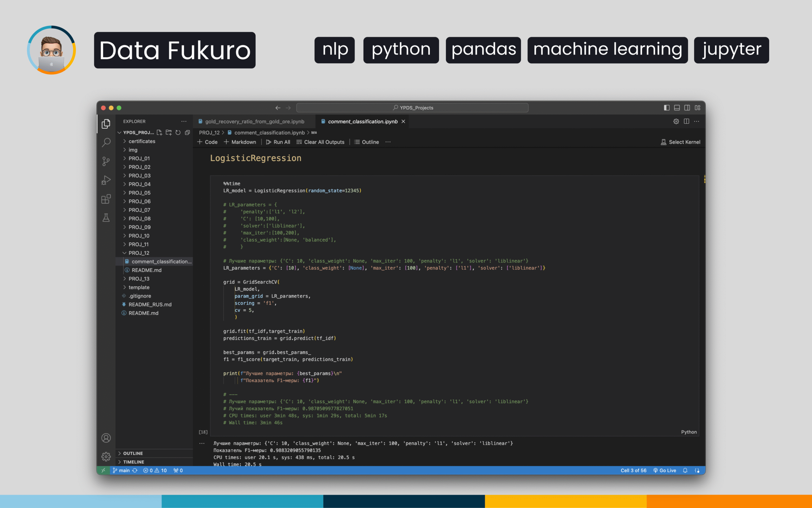Click Select Kernel button
Viewport: 812px width, 508px height.
click(681, 142)
